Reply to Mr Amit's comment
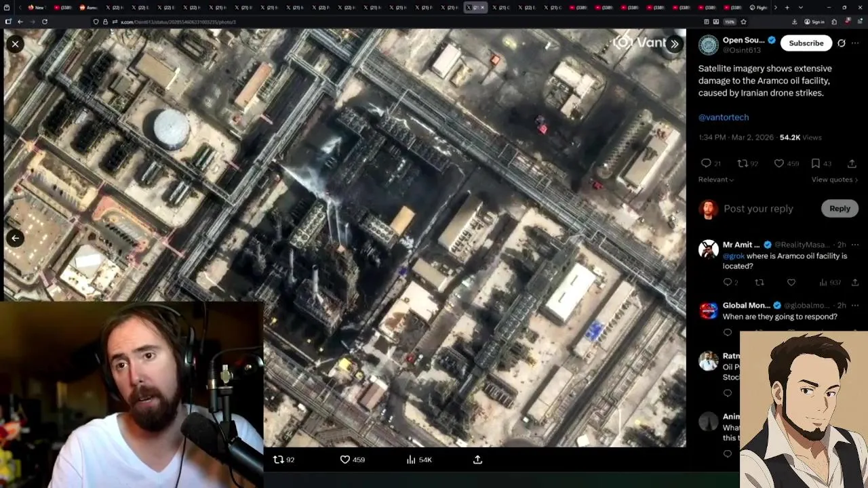868x488 pixels. pos(730,283)
